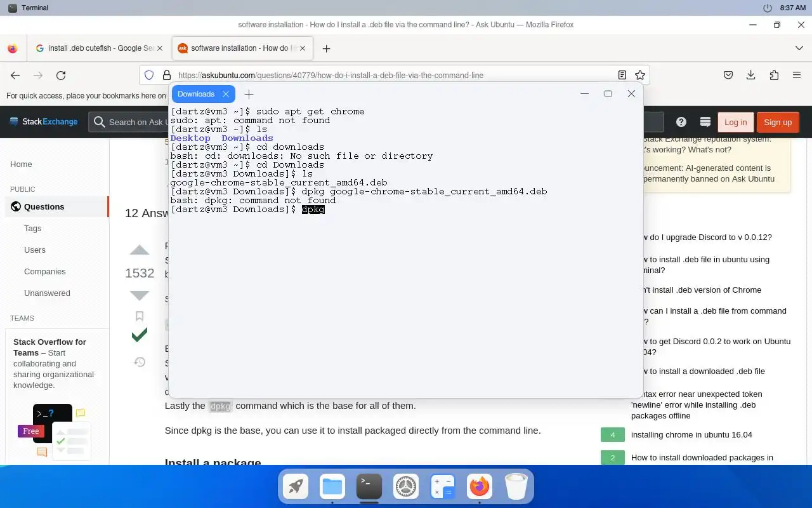
Task: Click highlighted dpkg text in terminal prompt
Action: (x=313, y=209)
